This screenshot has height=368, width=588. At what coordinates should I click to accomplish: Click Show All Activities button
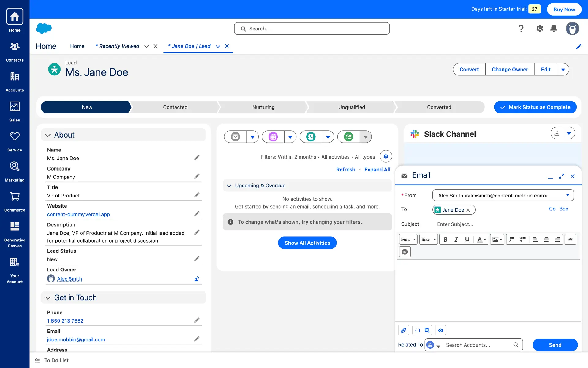307,243
